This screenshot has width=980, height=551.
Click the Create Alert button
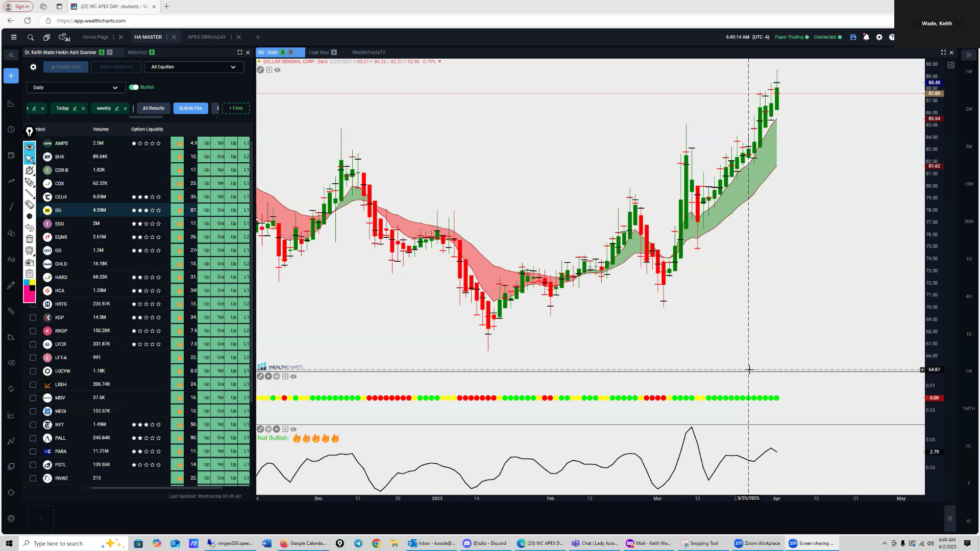pos(66,67)
